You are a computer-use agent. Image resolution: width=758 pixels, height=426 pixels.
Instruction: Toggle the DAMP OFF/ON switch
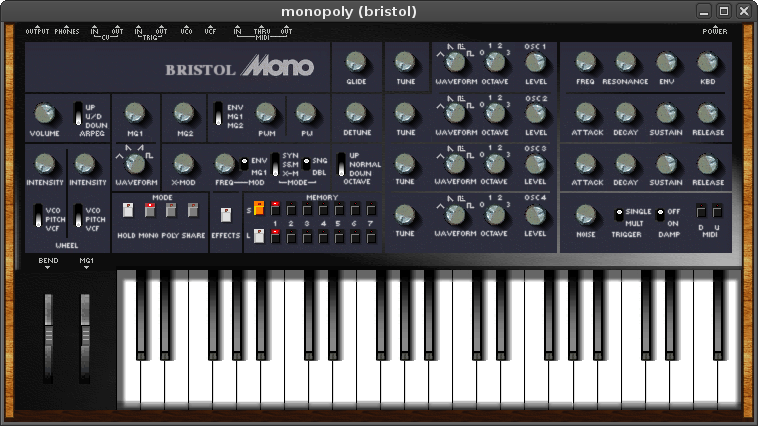[x=660, y=215]
